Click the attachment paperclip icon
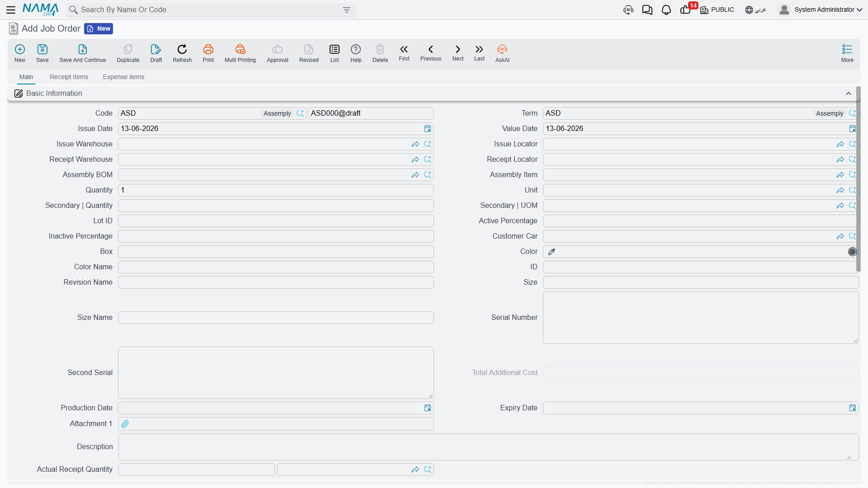Screen dimensions: 868x488 [x=125, y=424]
